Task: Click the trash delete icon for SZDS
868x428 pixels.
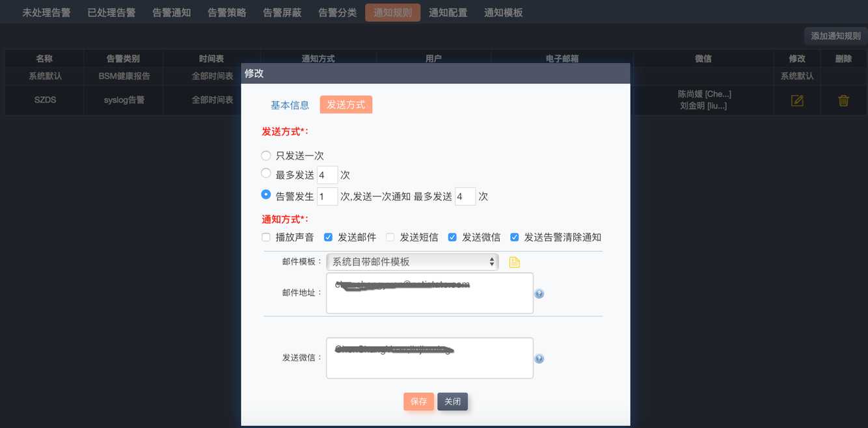Action: 843,101
